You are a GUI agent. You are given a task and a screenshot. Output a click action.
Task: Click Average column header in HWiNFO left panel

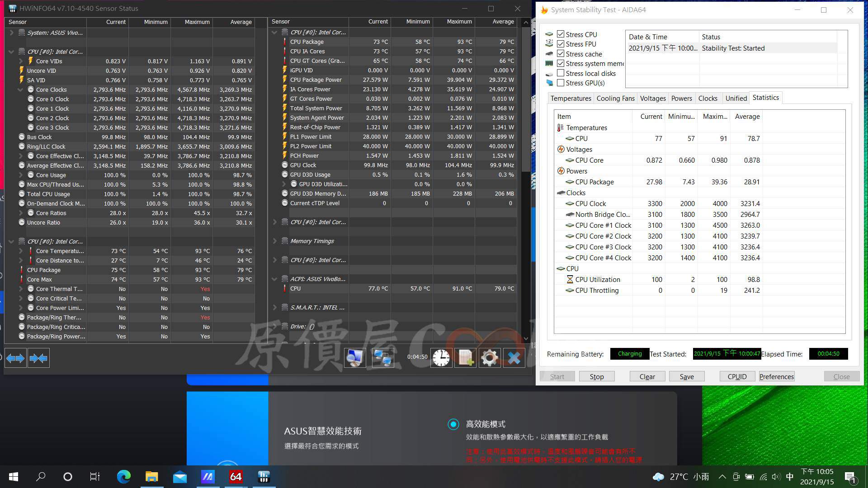coord(234,22)
